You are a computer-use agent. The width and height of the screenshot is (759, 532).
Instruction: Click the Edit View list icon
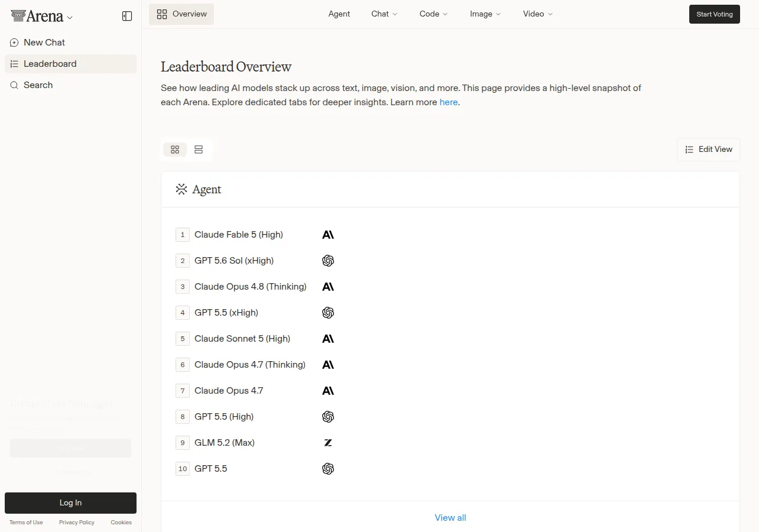pos(689,150)
